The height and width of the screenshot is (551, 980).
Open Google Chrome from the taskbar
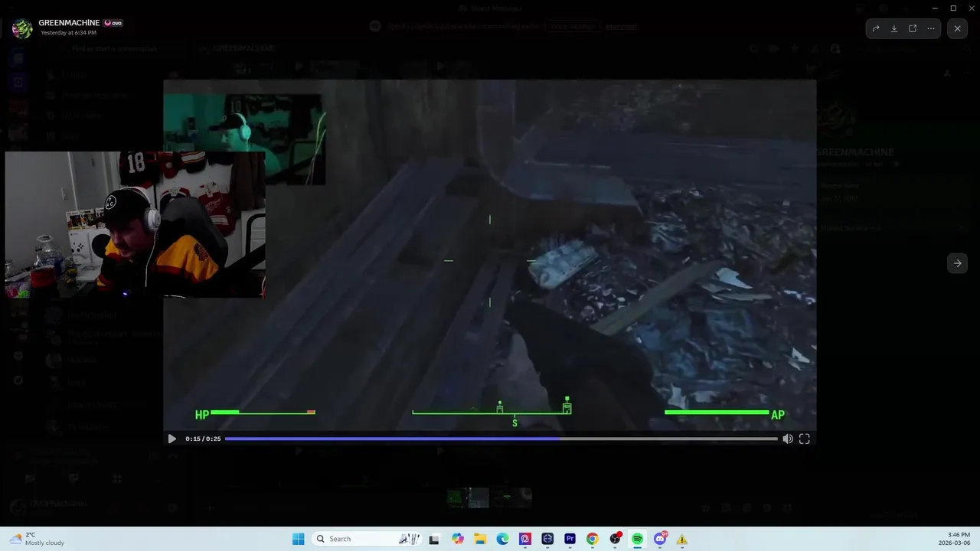tap(593, 539)
